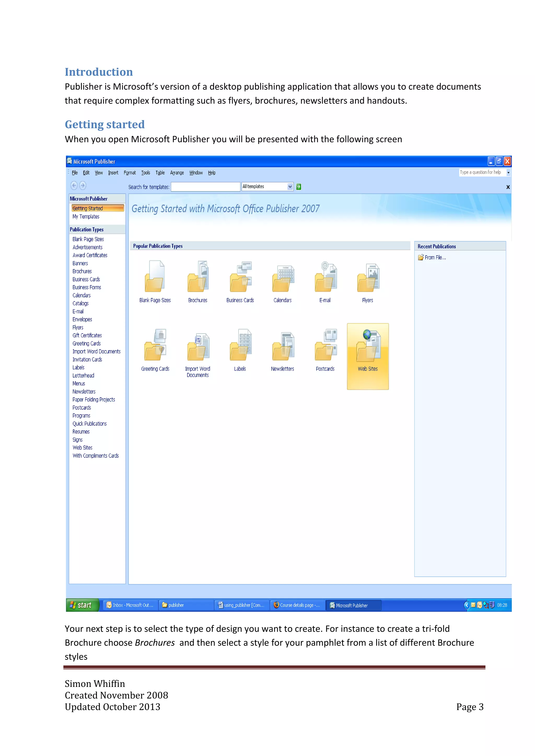The height and width of the screenshot is (756, 535).
Task: Choose Letterhead in the sidebar list
Action: (83, 375)
